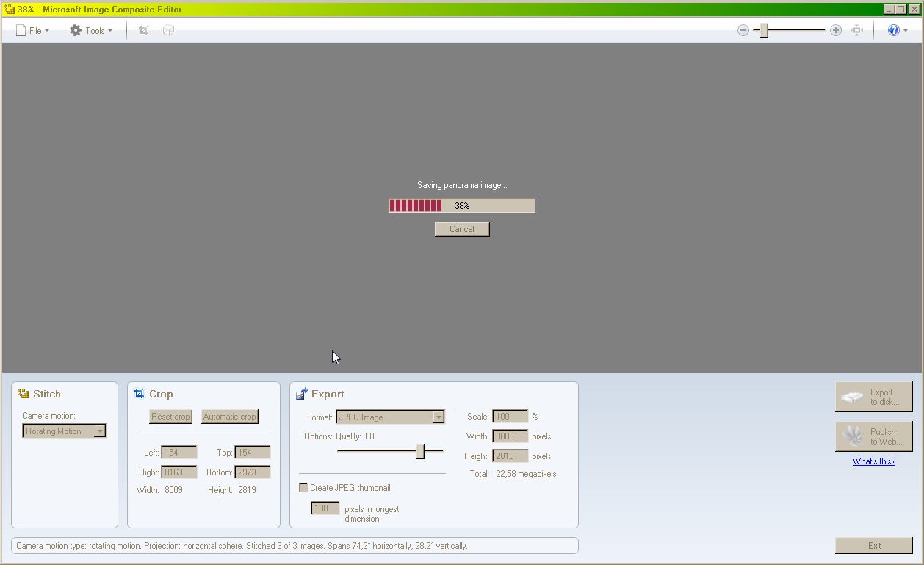The height and width of the screenshot is (565, 924).
Task: Click the Publish to Web button
Action: click(874, 436)
